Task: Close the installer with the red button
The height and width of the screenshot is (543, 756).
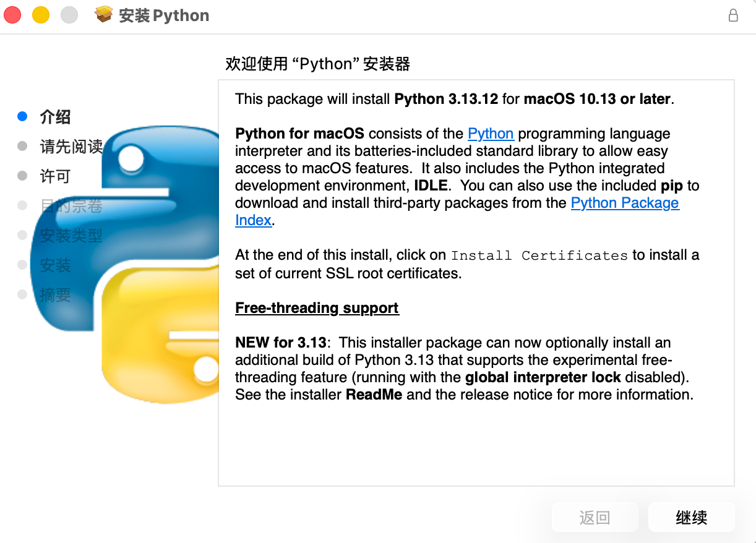Action: pyautogui.click(x=12, y=15)
